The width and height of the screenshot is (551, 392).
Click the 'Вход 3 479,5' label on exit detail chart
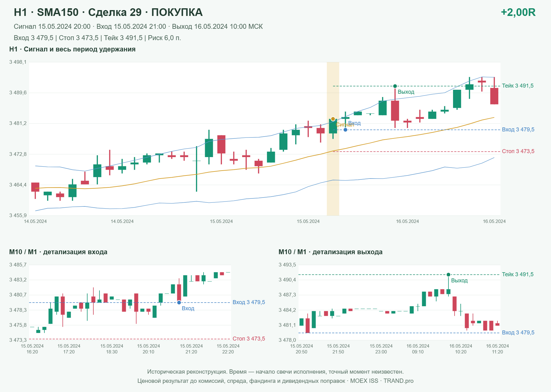(518, 333)
